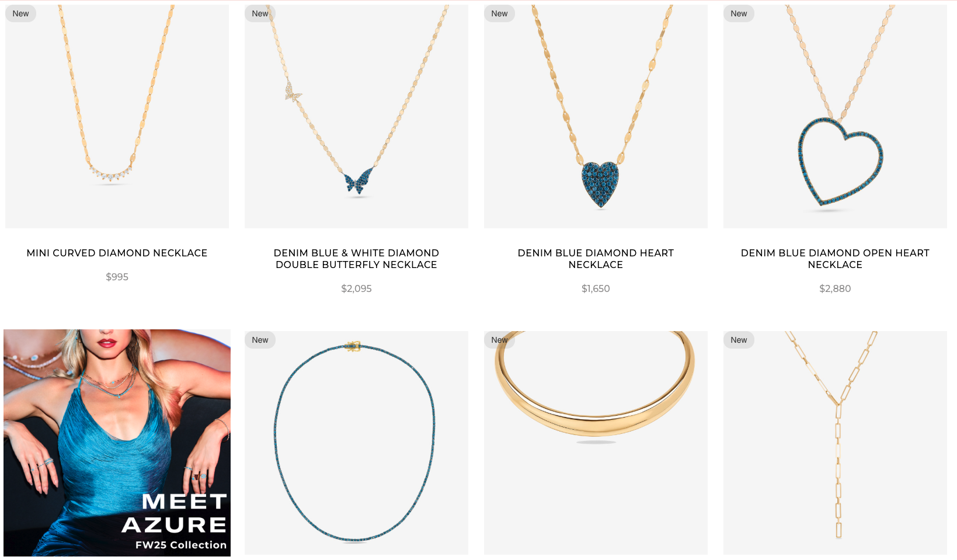Click the $995 price
The height and width of the screenshot is (560, 957).
click(x=117, y=277)
